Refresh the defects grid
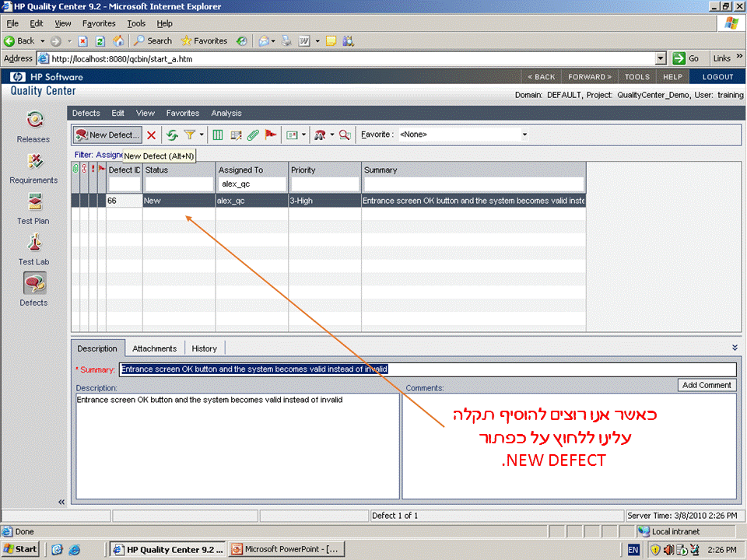747x560 pixels. tap(172, 135)
